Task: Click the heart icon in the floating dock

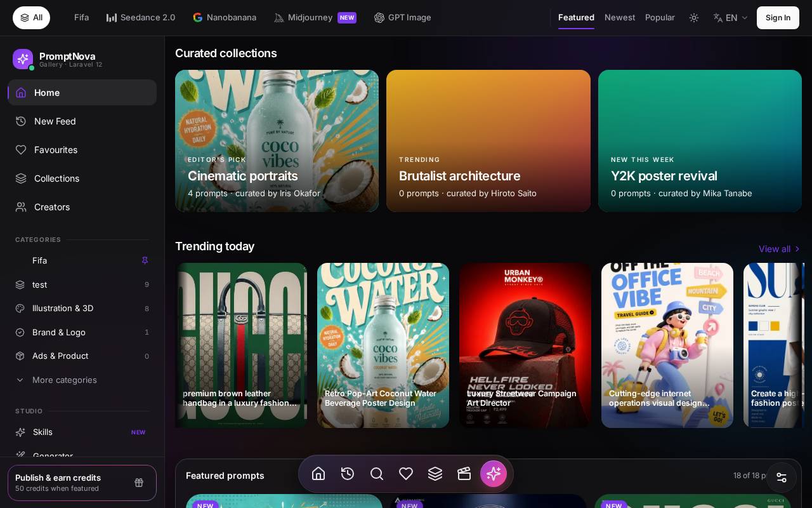Action: 406,474
